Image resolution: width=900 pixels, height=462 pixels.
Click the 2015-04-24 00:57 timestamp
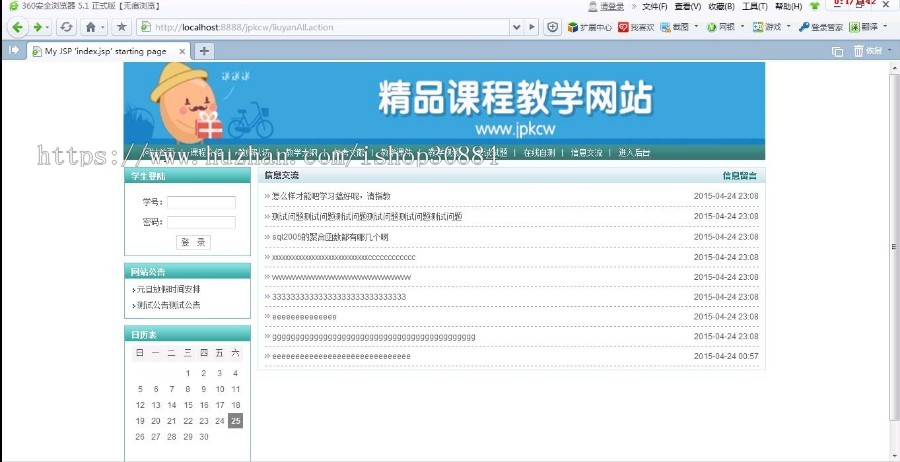[726, 356]
